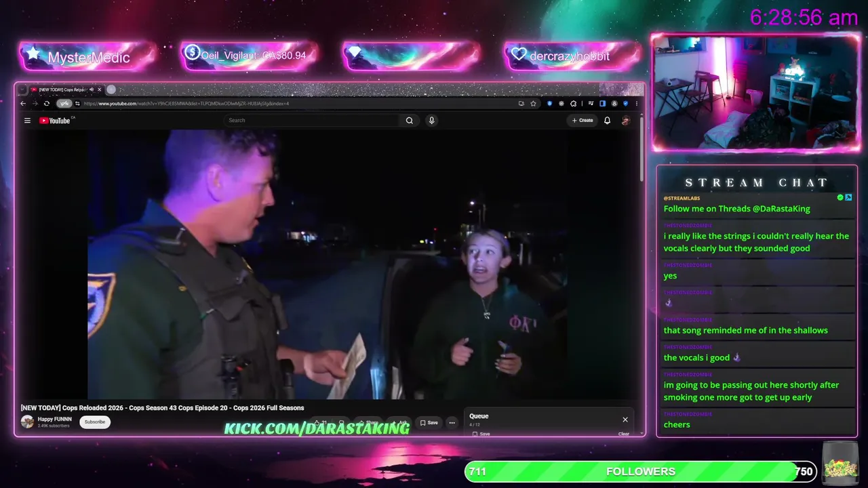Click the YouTube video player
This screenshot has width=868, height=488.
pyautogui.click(x=328, y=264)
